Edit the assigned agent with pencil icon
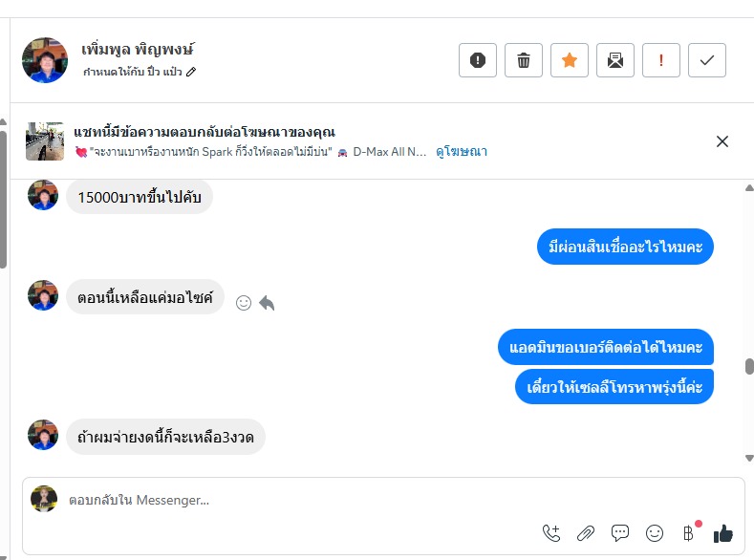Screen dimensions: 754x560 [191, 72]
